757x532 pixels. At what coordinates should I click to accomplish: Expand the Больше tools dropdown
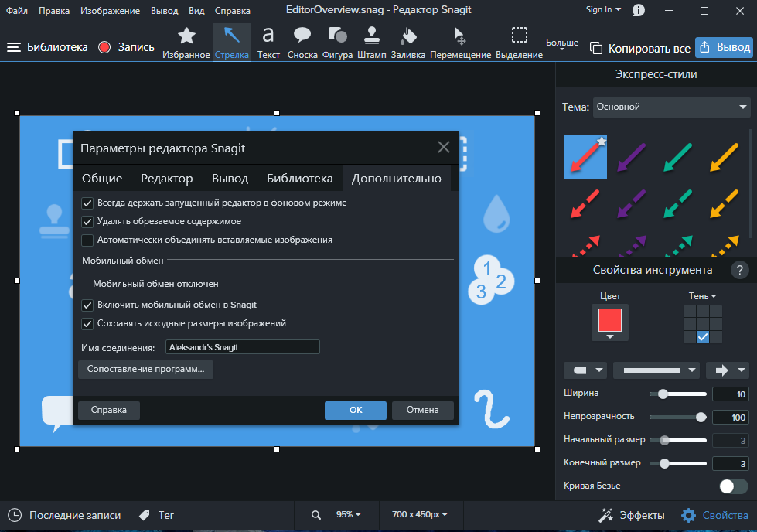pos(562,44)
